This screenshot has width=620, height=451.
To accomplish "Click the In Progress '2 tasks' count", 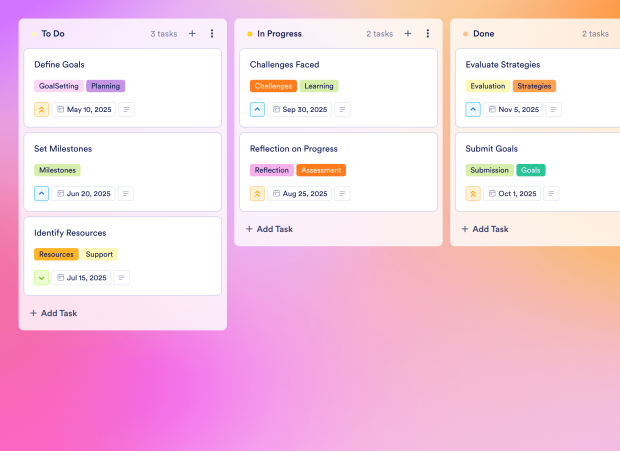I will [380, 34].
